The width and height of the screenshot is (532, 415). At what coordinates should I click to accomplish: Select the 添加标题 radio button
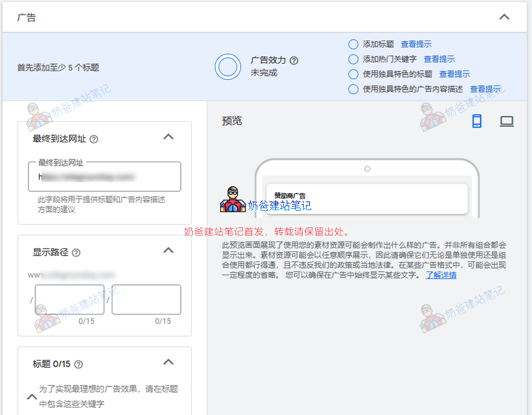click(353, 44)
